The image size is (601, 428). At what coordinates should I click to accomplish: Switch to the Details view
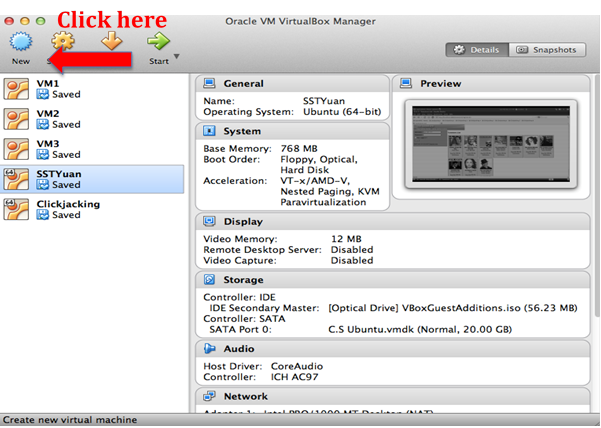[477, 50]
